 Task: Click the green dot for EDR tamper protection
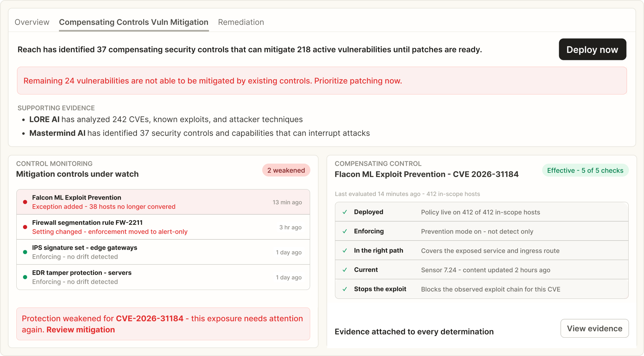(x=25, y=277)
